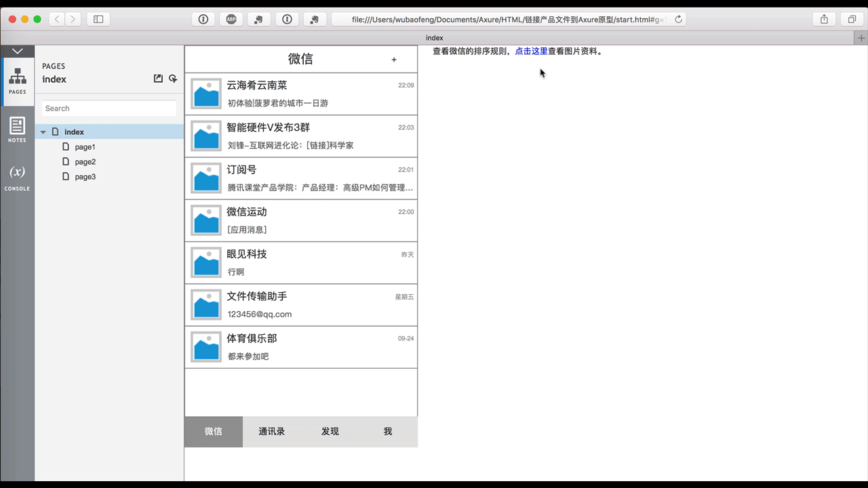The height and width of the screenshot is (488, 868).
Task: Click the first 1Password-style extension icon
Action: coord(203,20)
